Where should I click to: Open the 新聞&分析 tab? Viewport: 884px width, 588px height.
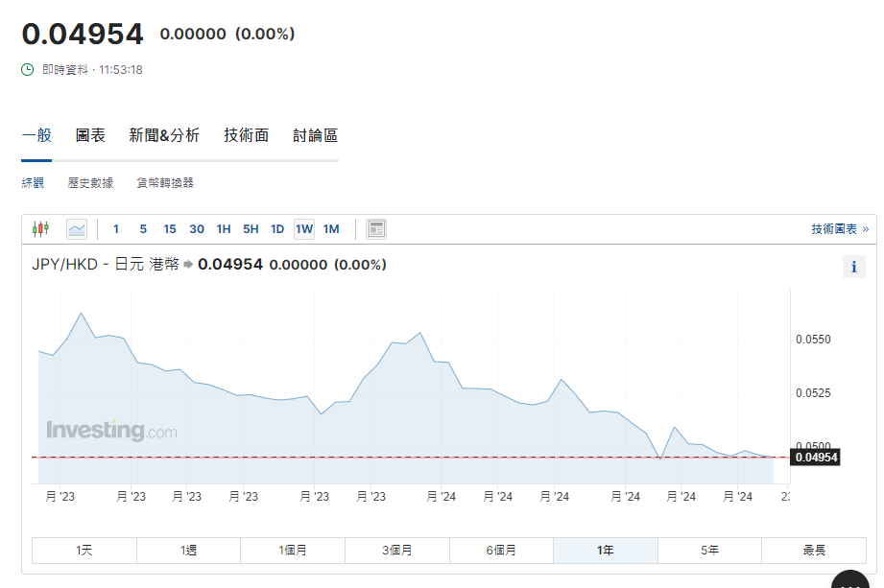164,135
